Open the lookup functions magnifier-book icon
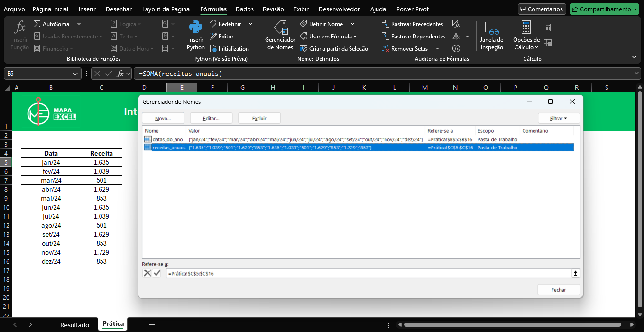Image resolution: width=644 pixels, height=332 pixels. 165,24
